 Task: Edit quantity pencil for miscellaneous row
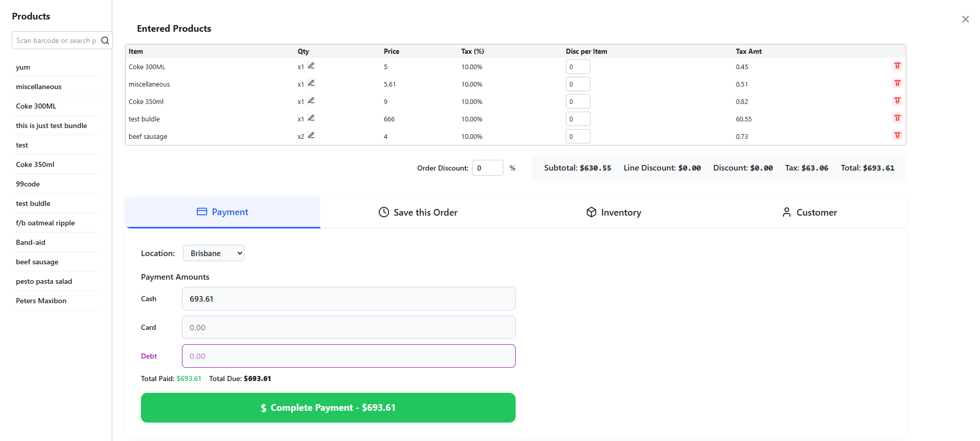(x=311, y=83)
